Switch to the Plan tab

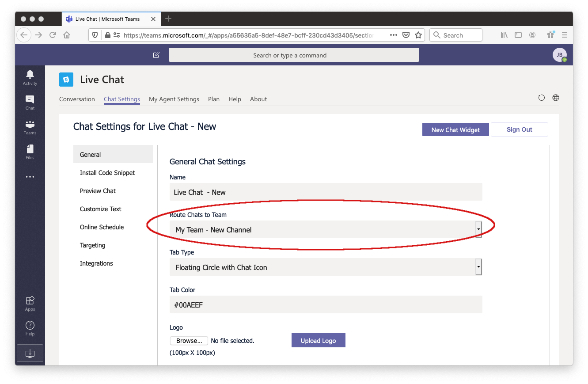pyautogui.click(x=214, y=99)
